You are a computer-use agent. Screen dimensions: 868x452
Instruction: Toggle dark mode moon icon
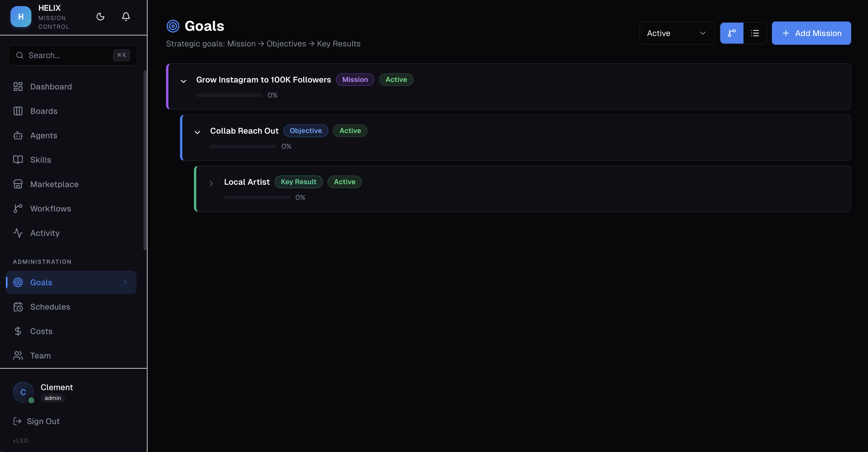(x=100, y=17)
